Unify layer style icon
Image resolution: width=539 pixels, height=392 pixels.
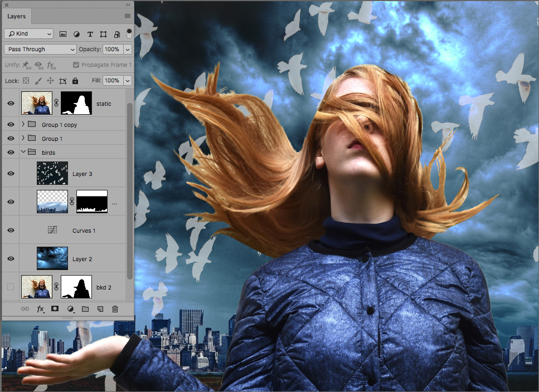[x=51, y=65]
